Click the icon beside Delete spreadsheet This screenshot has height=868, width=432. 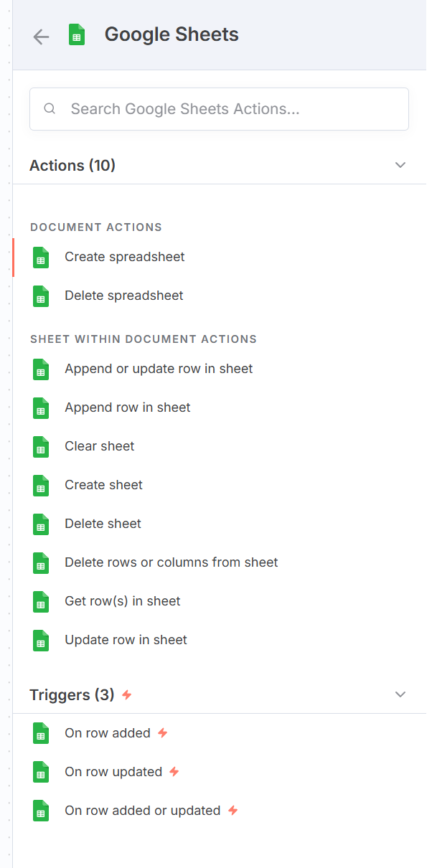point(41,296)
